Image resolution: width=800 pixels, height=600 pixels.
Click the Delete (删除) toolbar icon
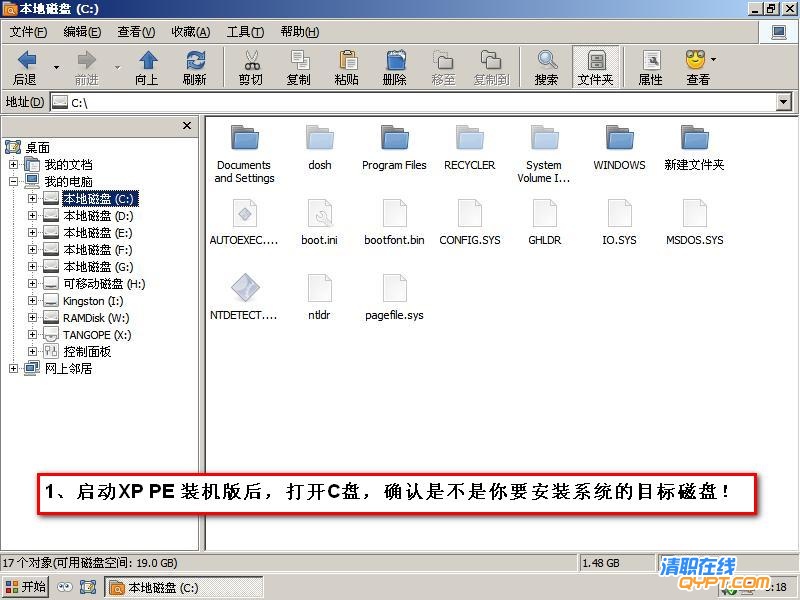pos(395,60)
